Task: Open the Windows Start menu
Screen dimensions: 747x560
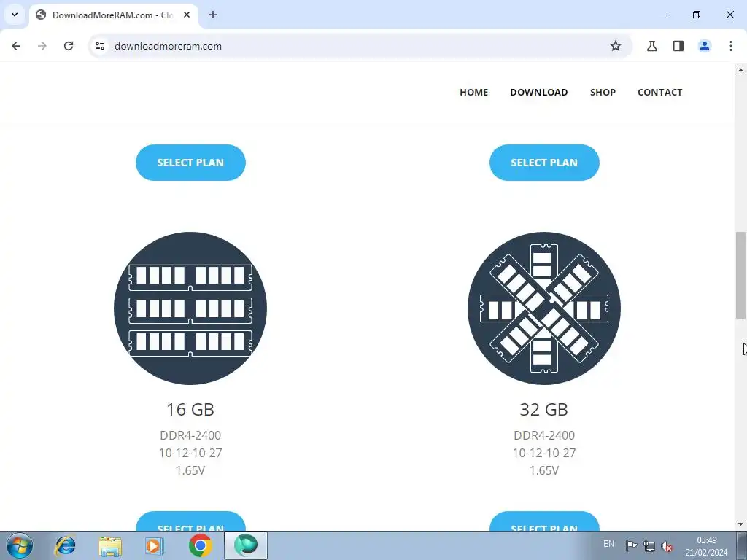Action: coord(20,545)
